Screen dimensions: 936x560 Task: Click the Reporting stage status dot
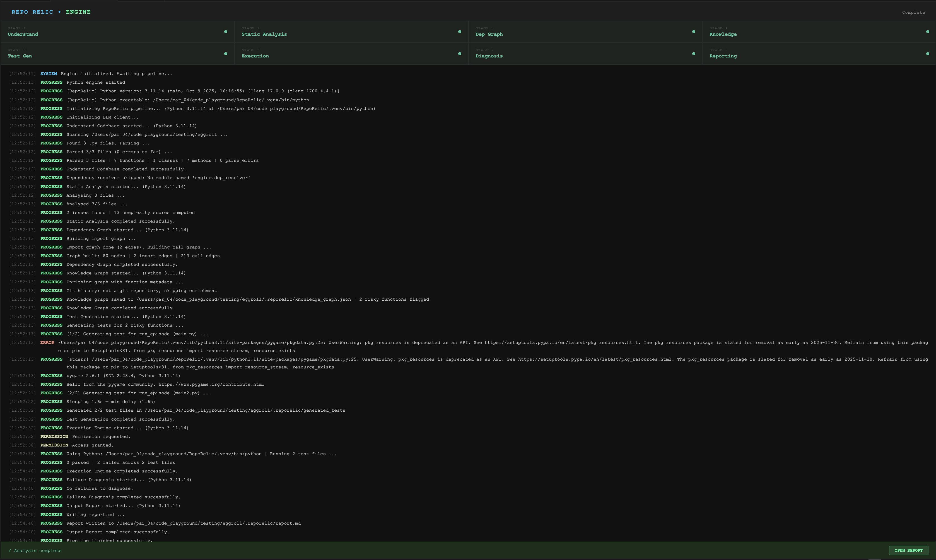pos(927,54)
